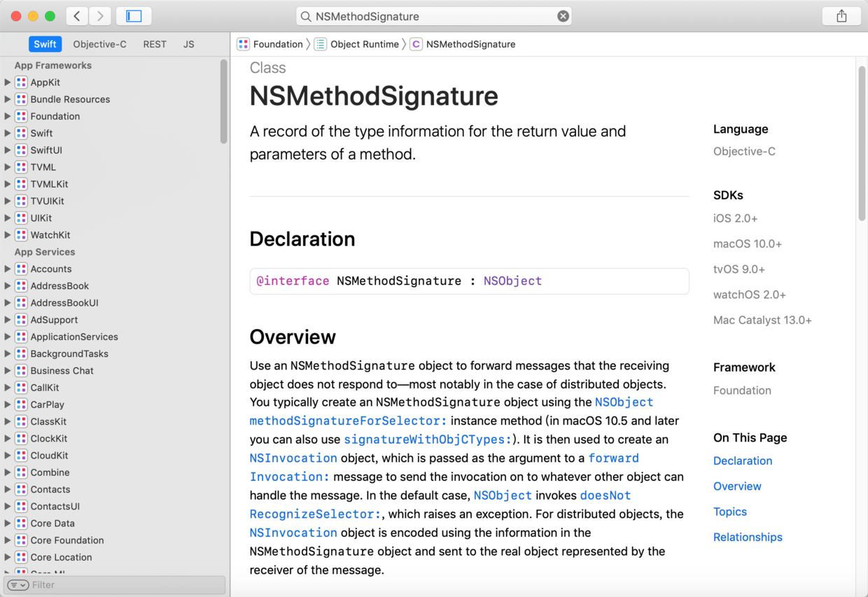
Task: Clear the search field with the X icon
Action: (563, 16)
